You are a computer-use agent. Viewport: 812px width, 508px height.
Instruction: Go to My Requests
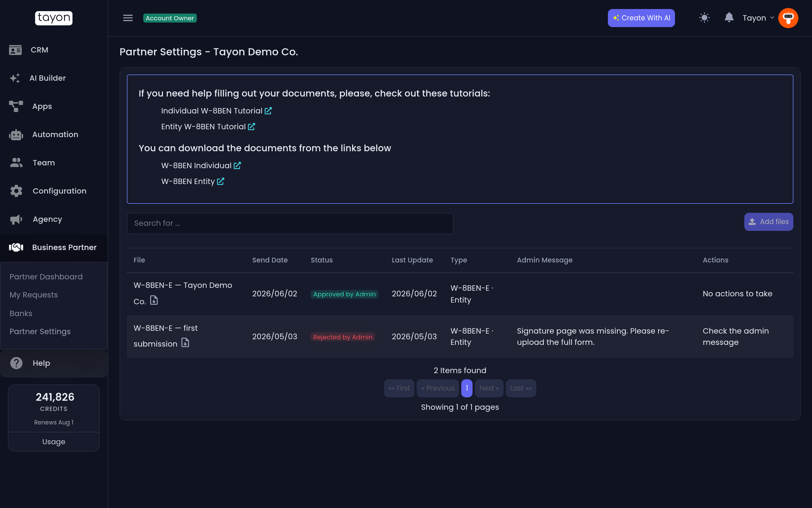point(34,295)
